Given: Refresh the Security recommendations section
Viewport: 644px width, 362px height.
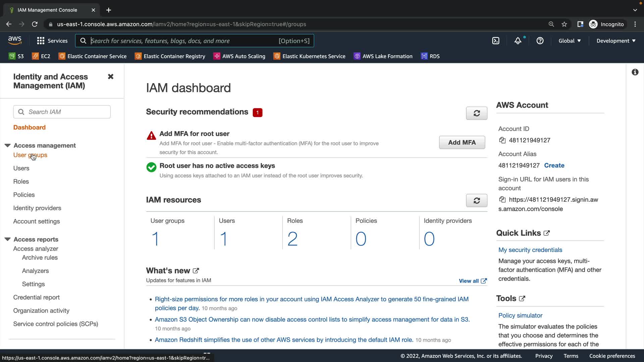Looking at the screenshot, I should [x=476, y=113].
